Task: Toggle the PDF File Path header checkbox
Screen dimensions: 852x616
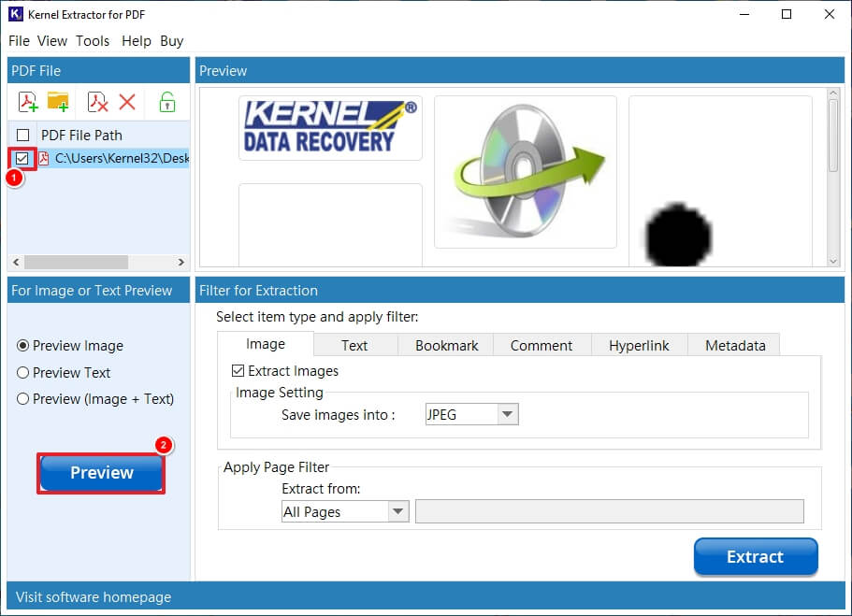Action: 22,136
